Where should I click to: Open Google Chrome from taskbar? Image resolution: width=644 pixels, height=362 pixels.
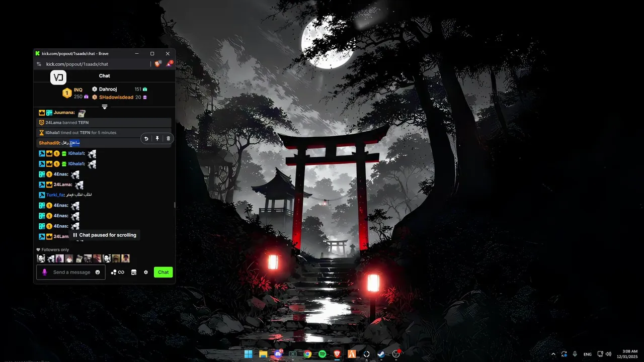pyautogui.click(x=307, y=354)
